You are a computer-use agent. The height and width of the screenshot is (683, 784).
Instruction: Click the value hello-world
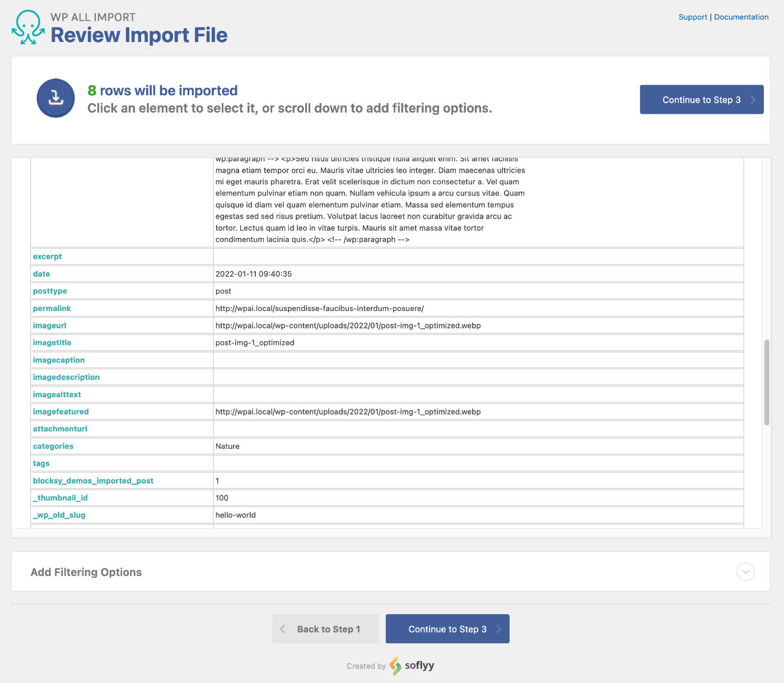point(236,515)
